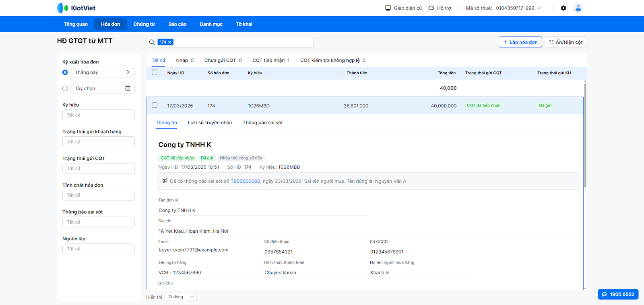Open the Trạng thái gửi CQT filter
This screenshot has width=644, height=305.
click(98, 168)
